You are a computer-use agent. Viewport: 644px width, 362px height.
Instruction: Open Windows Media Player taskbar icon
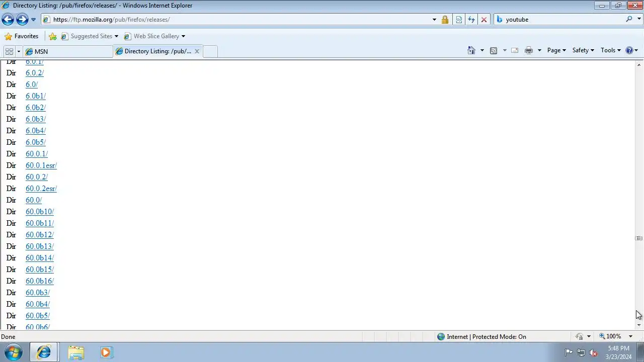click(106, 352)
